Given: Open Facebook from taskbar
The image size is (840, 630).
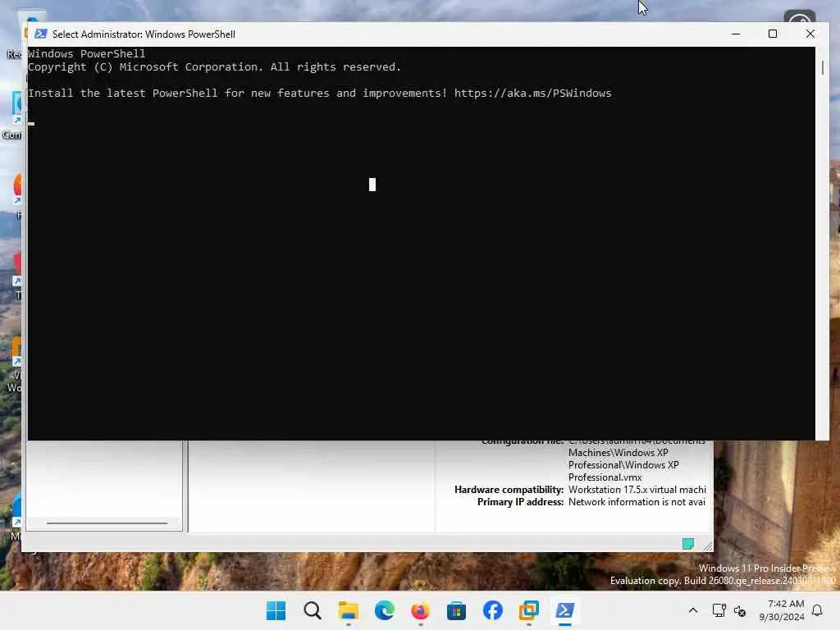Looking at the screenshot, I should point(493,610).
